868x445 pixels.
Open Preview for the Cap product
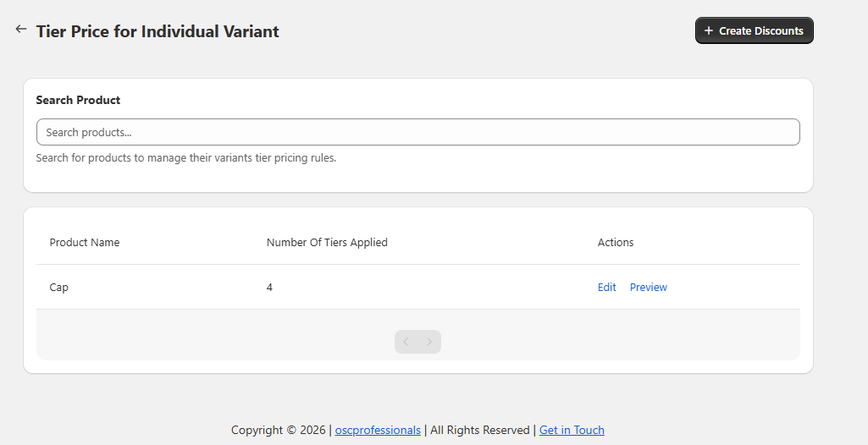pyautogui.click(x=648, y=288)
